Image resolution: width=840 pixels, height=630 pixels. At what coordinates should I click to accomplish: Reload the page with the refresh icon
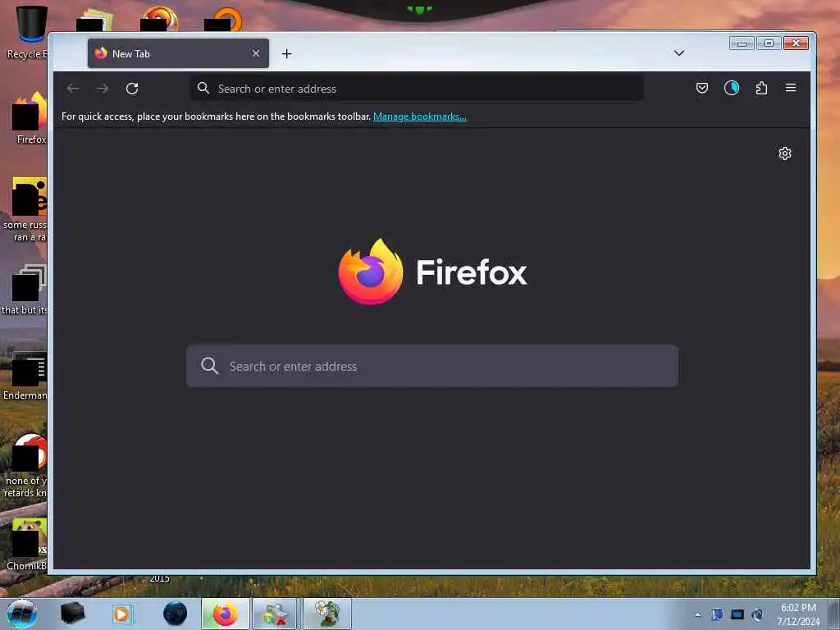(132, 89)
